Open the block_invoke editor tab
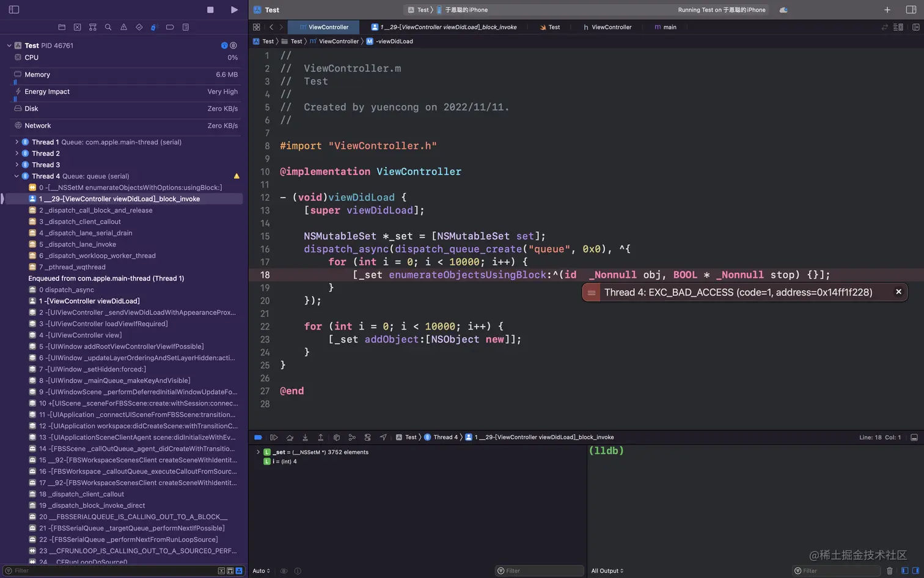Image resolution: width=924 pixels, height=578 pixels. (444, 27)
